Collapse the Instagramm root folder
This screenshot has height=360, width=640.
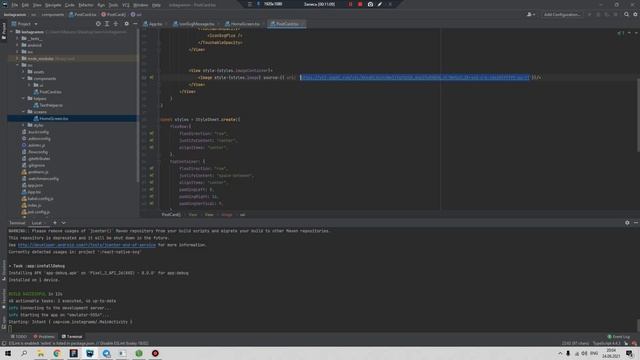12,32
